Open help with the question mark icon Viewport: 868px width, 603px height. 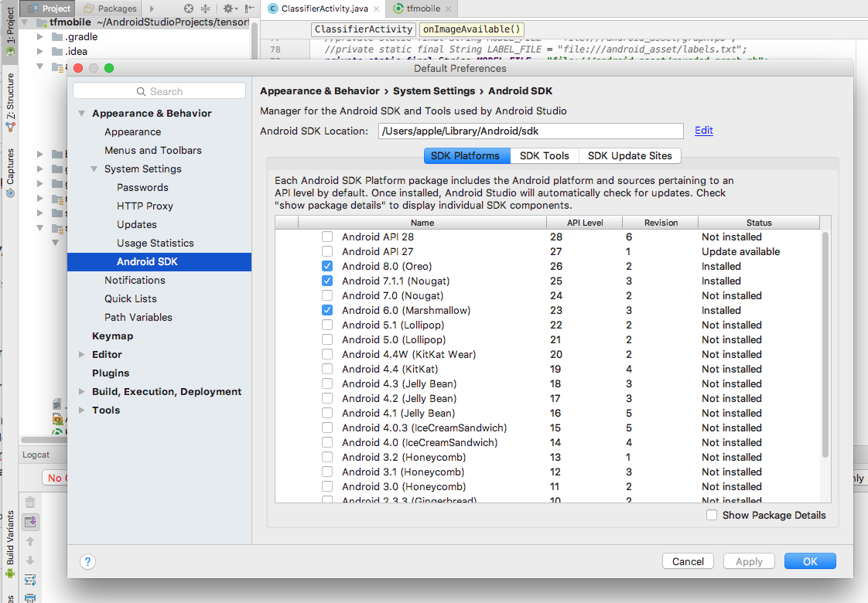click(x=88, y=561)
